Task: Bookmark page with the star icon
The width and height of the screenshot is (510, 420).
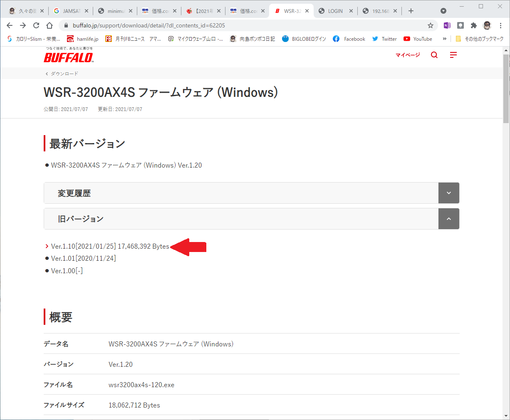Action: 431,25
